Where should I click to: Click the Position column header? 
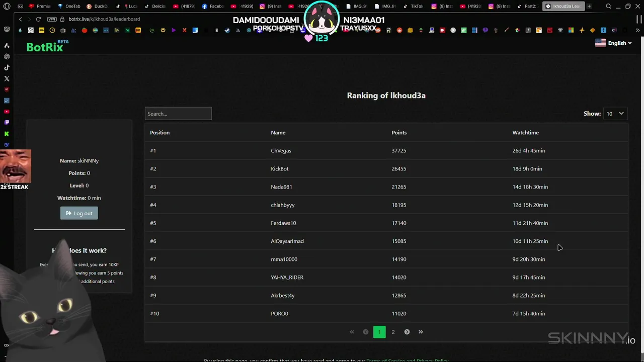coord(159,133)
